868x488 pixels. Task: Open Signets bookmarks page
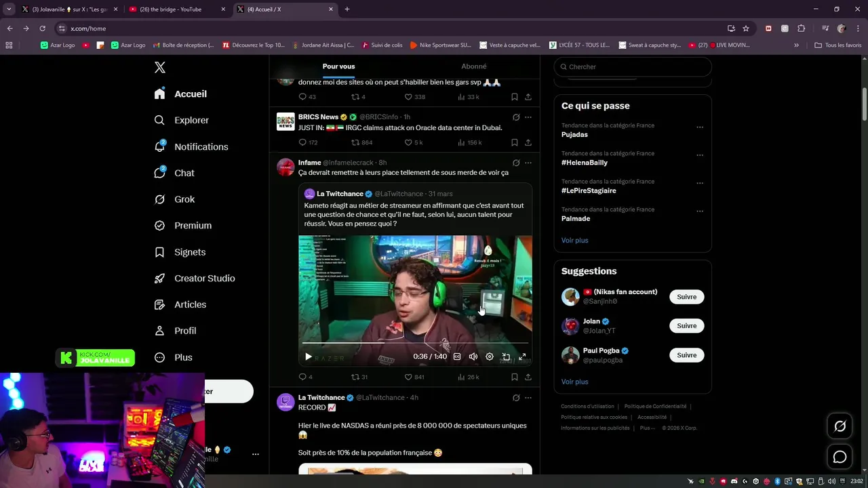pos(180,252)
